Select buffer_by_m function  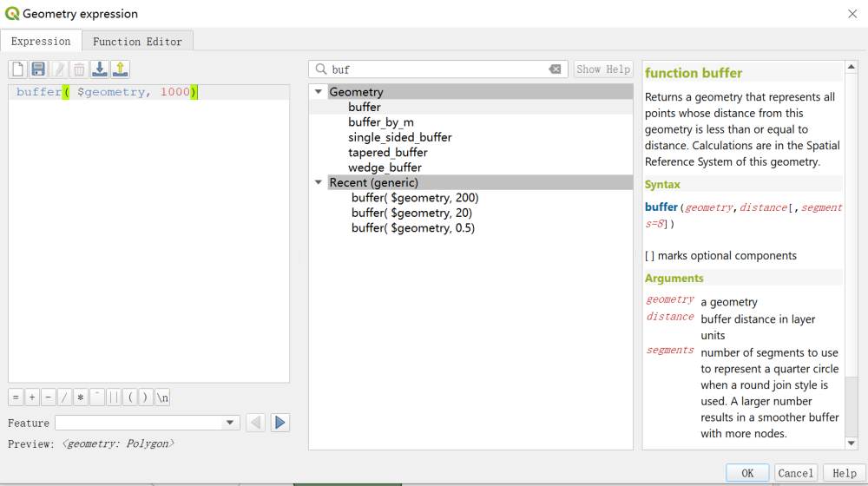pyautogui.click(x=381, y=122)
